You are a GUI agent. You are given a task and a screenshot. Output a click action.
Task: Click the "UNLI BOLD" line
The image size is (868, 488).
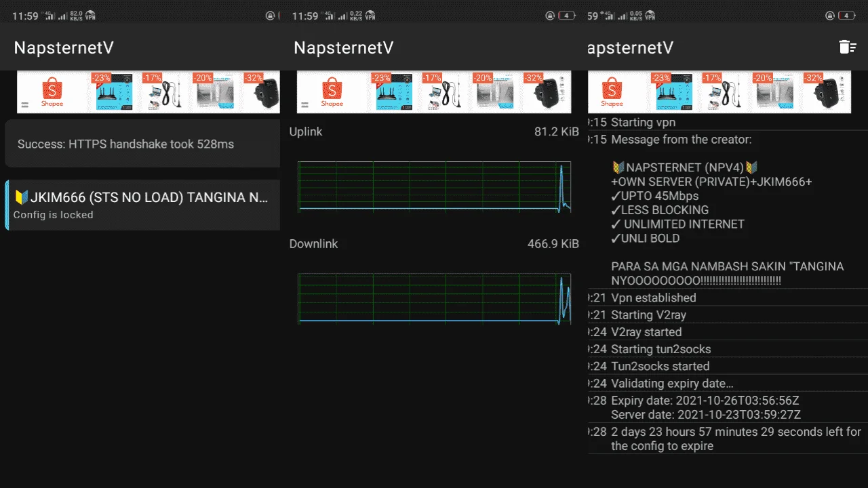(646, 239)
